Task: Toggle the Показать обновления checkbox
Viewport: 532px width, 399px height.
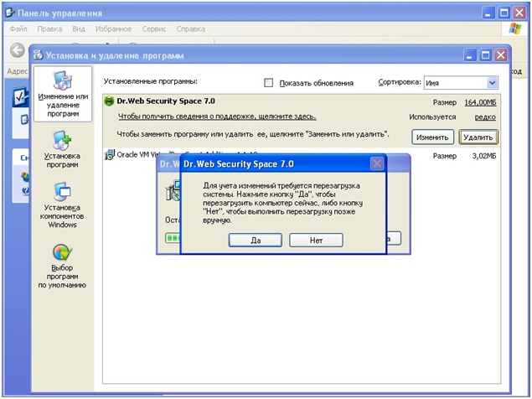Action: (x=268, y=82)
